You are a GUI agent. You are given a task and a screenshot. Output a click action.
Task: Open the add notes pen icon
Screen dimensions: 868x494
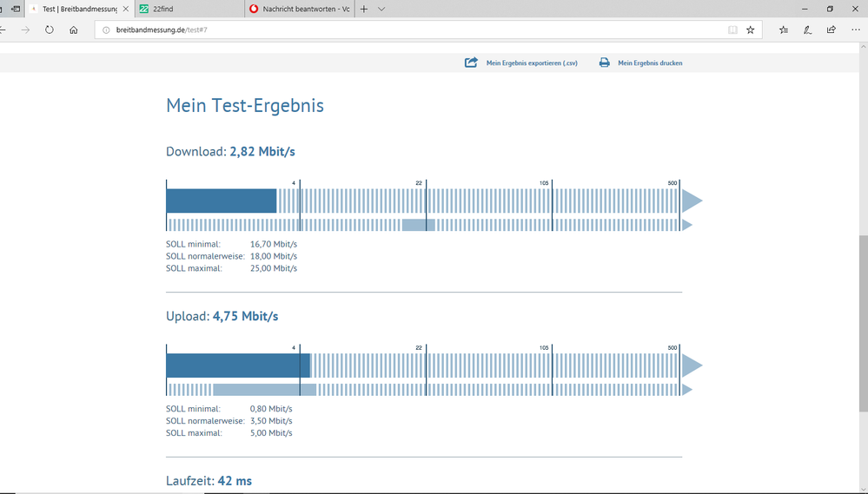tap(808, 30)
